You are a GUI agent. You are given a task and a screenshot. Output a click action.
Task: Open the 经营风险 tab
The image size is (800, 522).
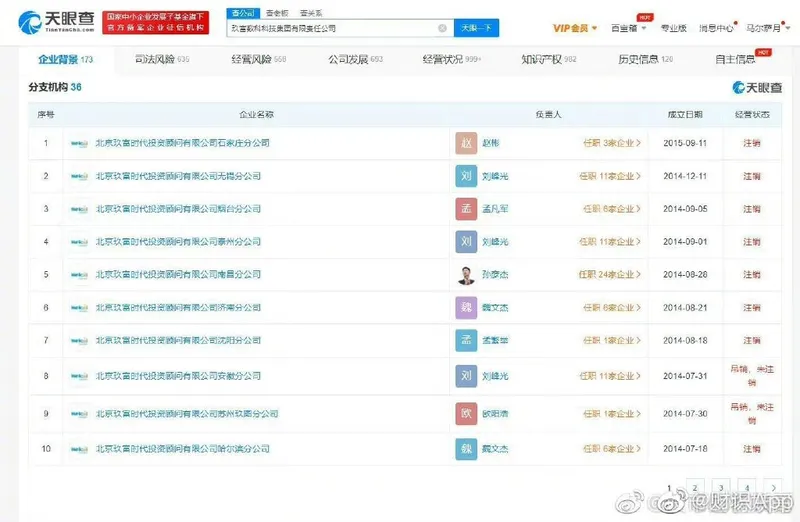[259, 60]
